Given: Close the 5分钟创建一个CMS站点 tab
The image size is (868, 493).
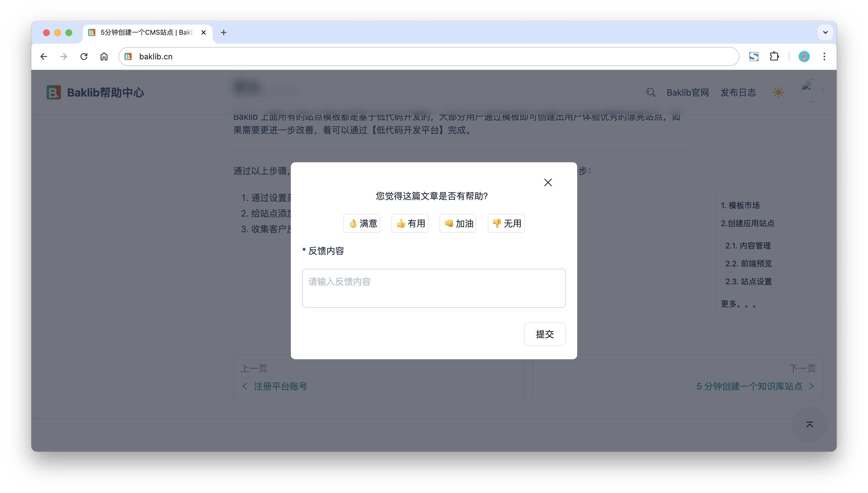Looking at the screenshot, I should coord(203,32).
